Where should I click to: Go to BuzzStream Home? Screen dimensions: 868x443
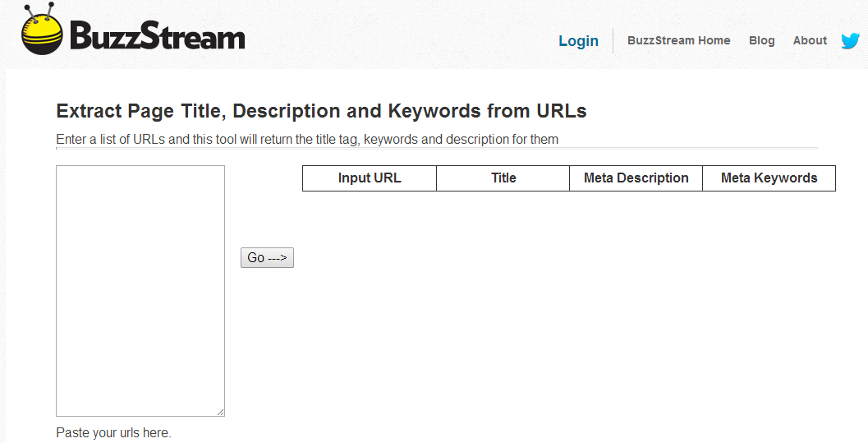pos(678,40)
